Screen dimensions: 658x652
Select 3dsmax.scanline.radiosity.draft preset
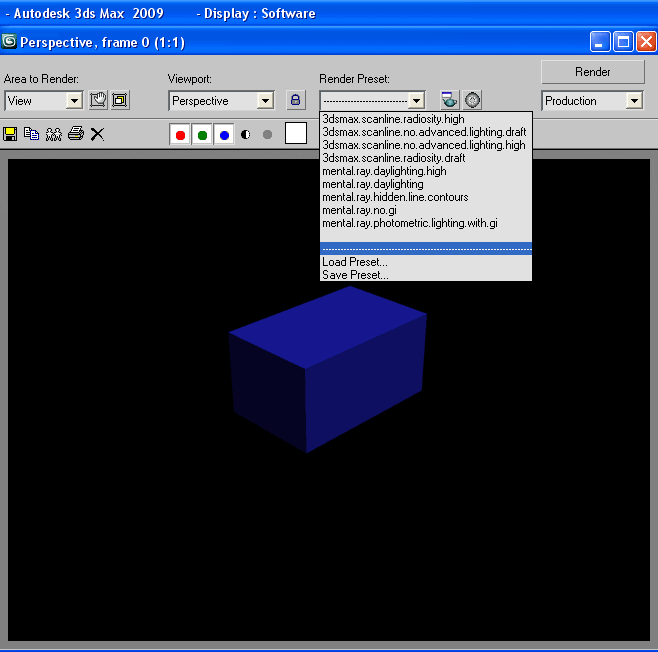426,158
